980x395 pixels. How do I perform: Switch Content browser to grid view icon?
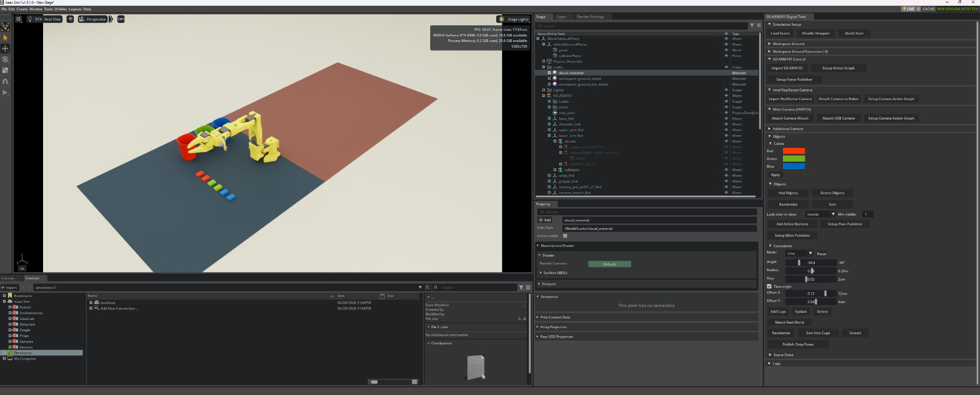coord(414,382)
